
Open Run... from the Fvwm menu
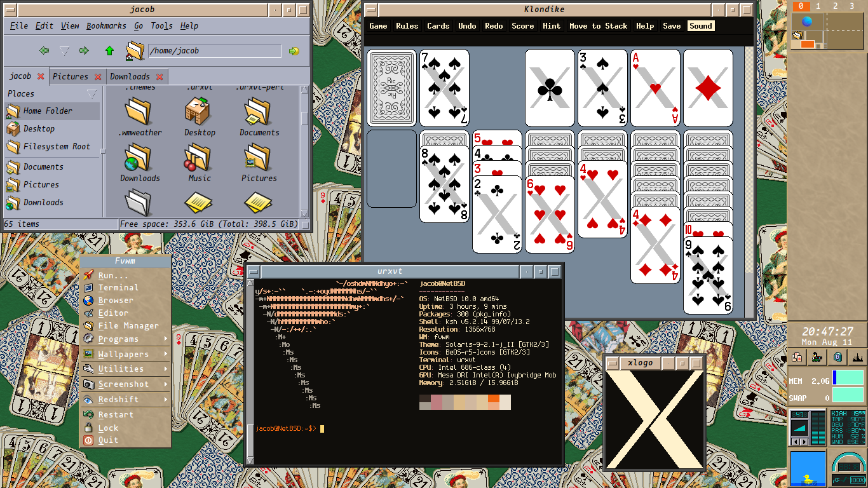[x=126, y=275]
